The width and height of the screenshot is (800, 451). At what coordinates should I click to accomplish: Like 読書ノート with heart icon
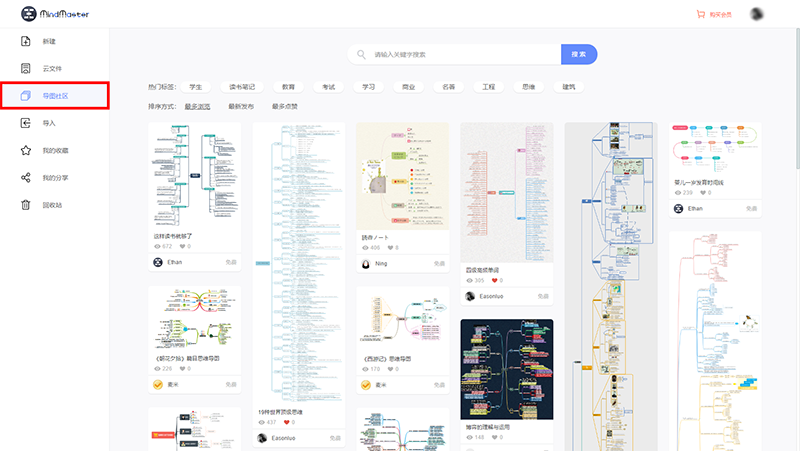390,248
